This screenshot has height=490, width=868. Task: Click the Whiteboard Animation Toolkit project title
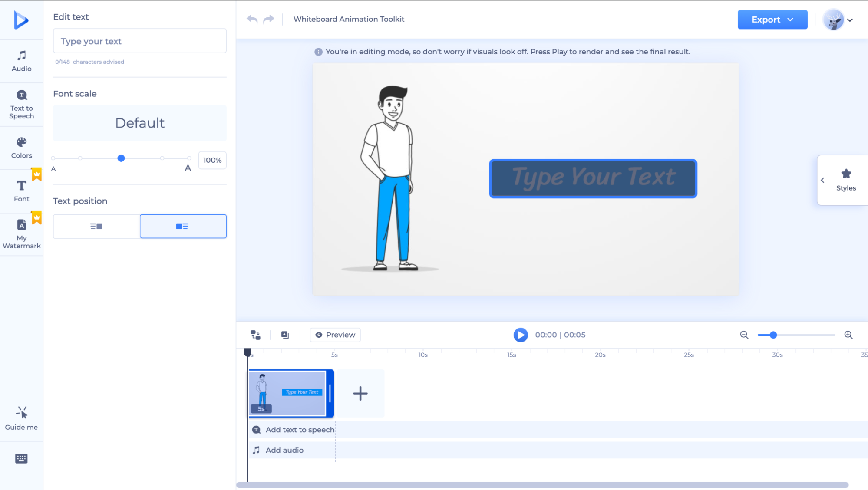click(349, 19)
